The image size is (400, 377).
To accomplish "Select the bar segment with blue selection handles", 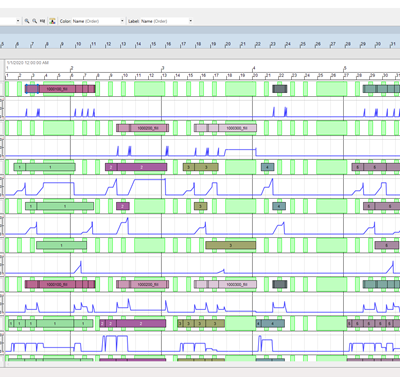I will click(x=32, y=89).
